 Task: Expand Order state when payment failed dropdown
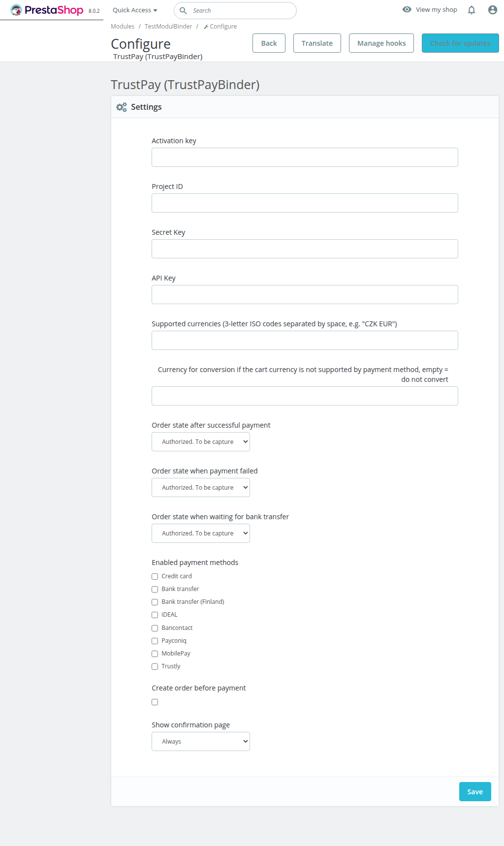pyautogui.click(x=201, y=488)
